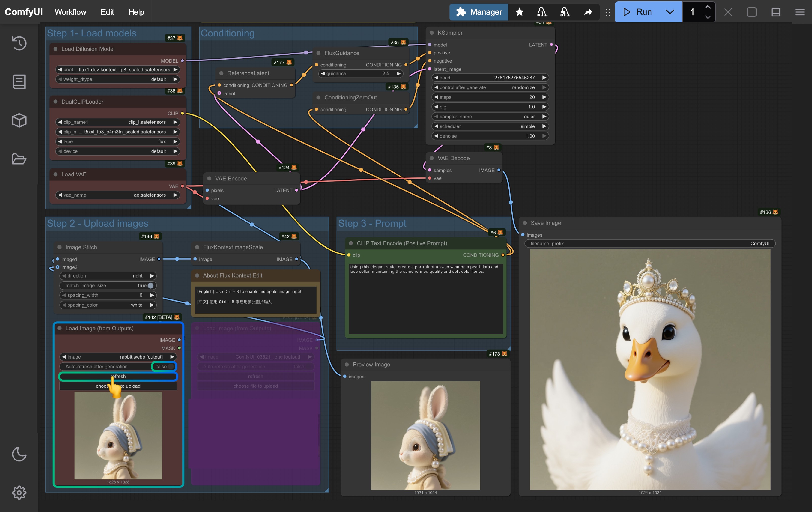Adjust the cfg value field
812x512 pixels.
pyautogui.click(x=490, y=107)
